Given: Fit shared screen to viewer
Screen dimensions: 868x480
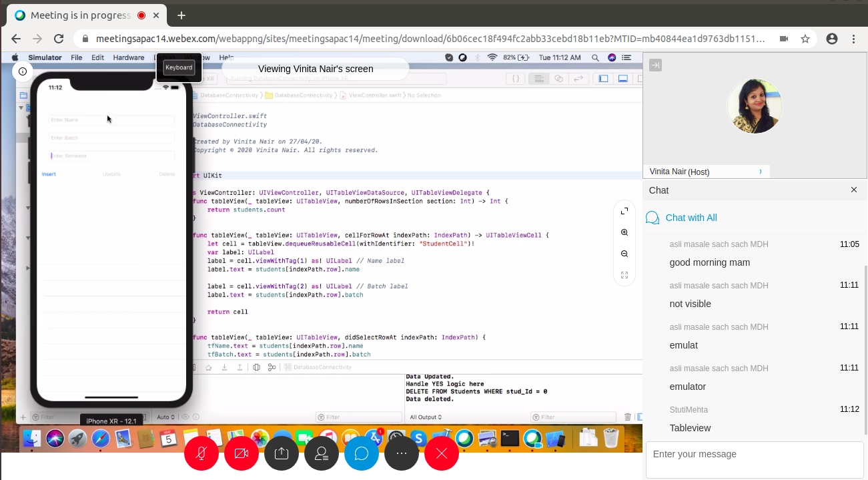Looking at the screenshot, I should click(624, 275).
